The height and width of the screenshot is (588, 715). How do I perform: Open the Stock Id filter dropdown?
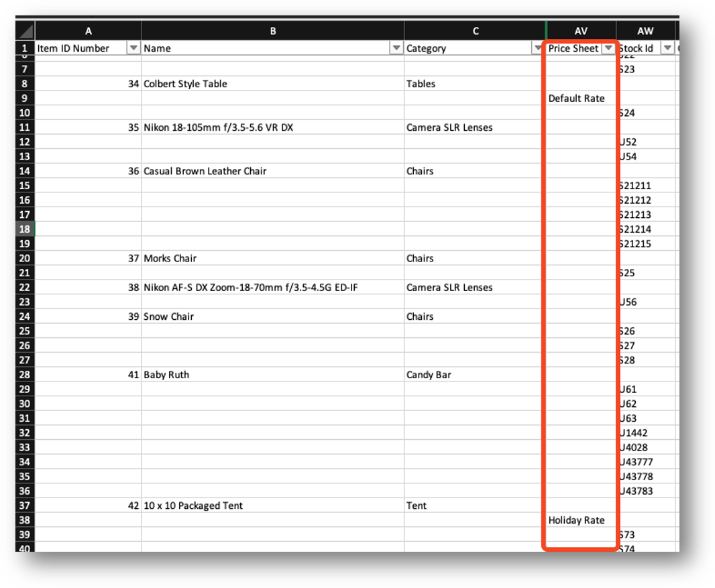(x=667, y=48)
